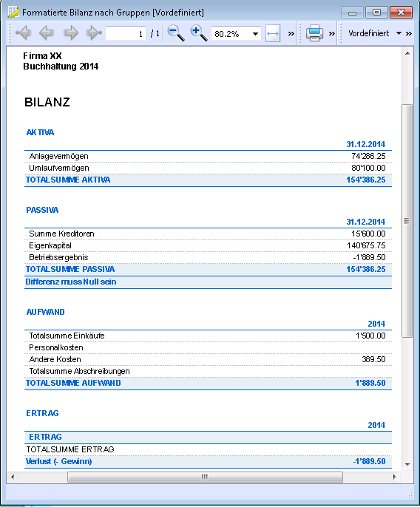Click the previous page arrow
Screen dimensions: 420x507
click(47, 33)
